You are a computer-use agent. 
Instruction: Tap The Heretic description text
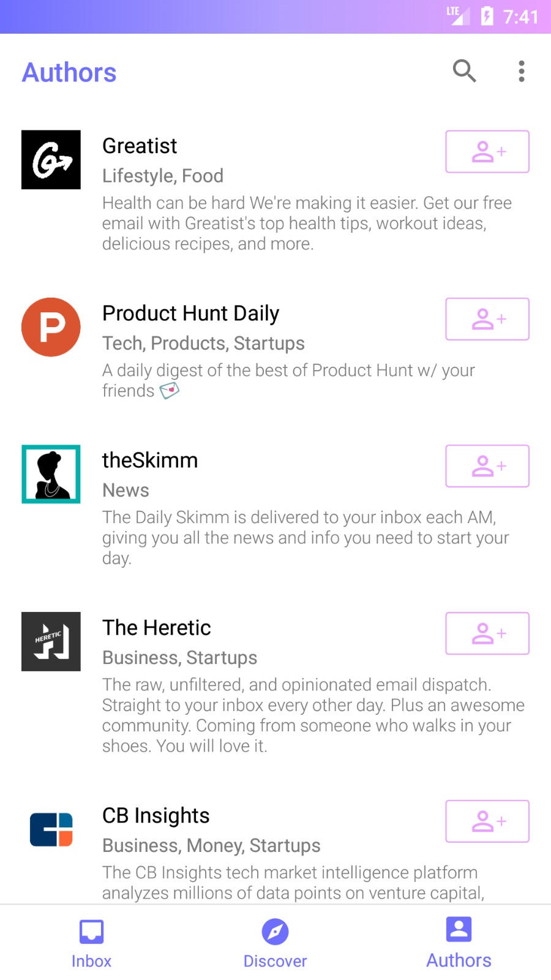312,715
